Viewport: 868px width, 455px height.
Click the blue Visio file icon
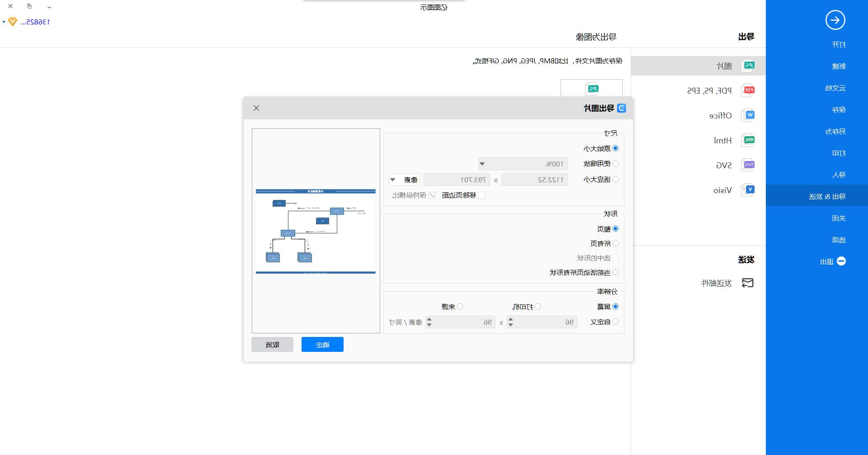point(748,190)
